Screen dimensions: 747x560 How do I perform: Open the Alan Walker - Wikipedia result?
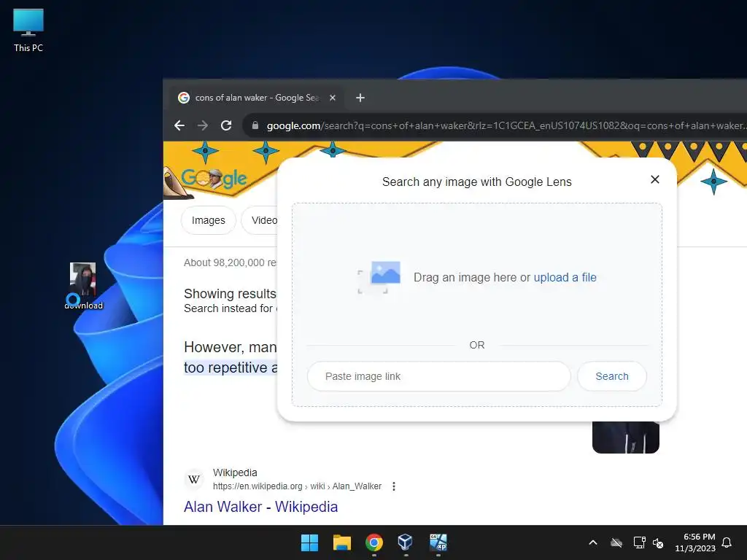coord(260,507)
